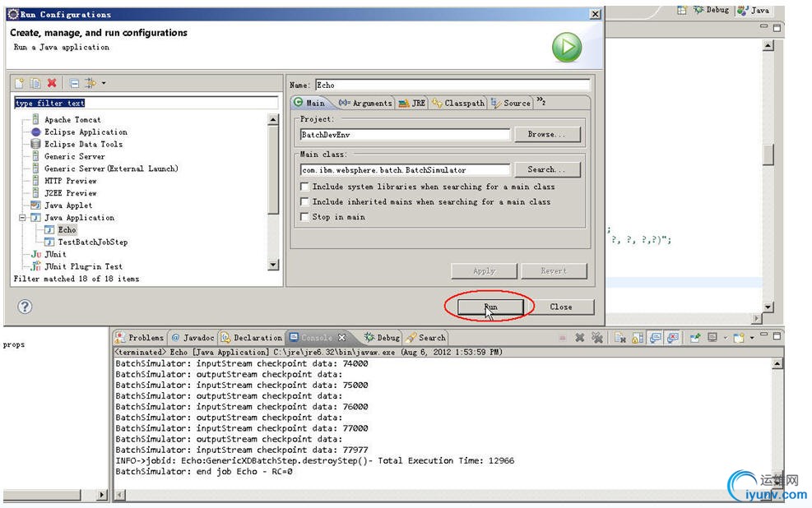Maximize the Console view panel
Viewport: 812px width, 508px height.
click(x=777, y=336)
